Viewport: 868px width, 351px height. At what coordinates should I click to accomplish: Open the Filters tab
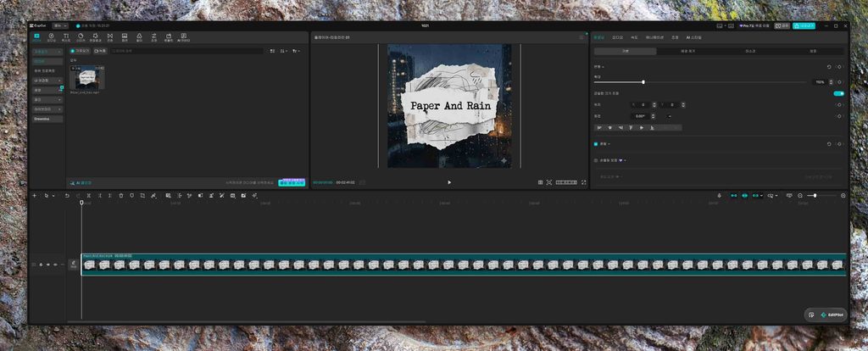tap(140, 37)
